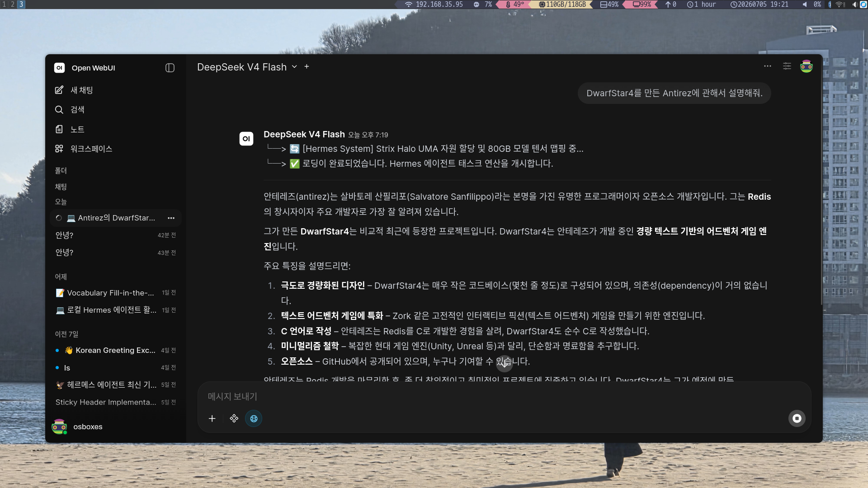Image resolution: width=868 pixels, height=488 pixels.
Task: Open the Sticky Header Implementa... chat
Action: coord(116,402)
